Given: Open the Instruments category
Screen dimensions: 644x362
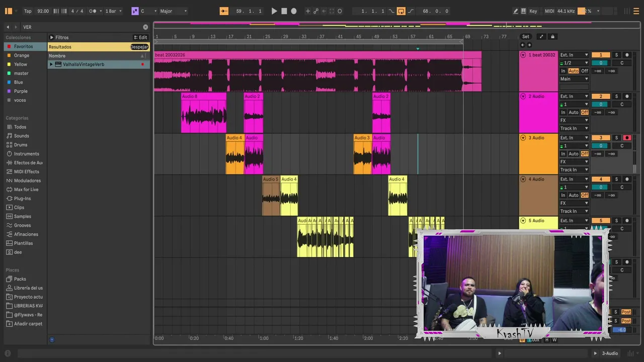Looking at the screenshot, I should [26, 154].
